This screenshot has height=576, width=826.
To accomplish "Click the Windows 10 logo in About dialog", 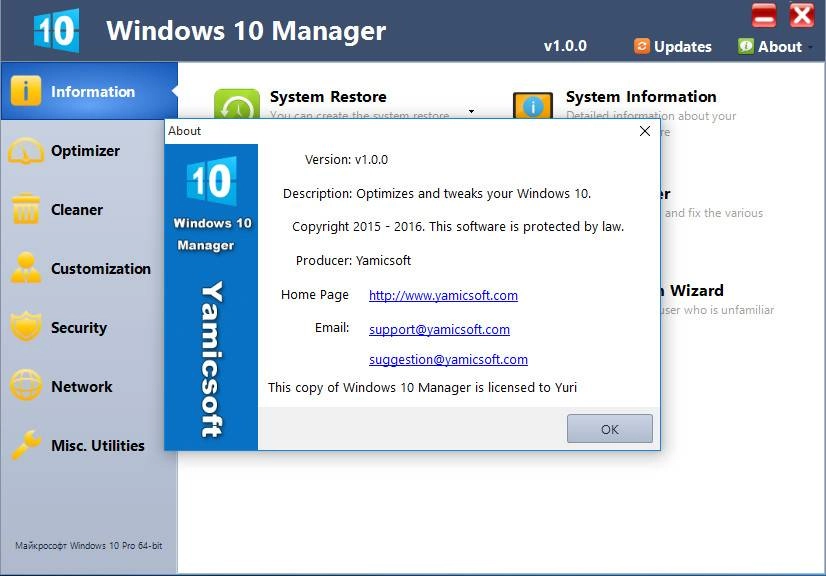I will (x=211, y=181).
